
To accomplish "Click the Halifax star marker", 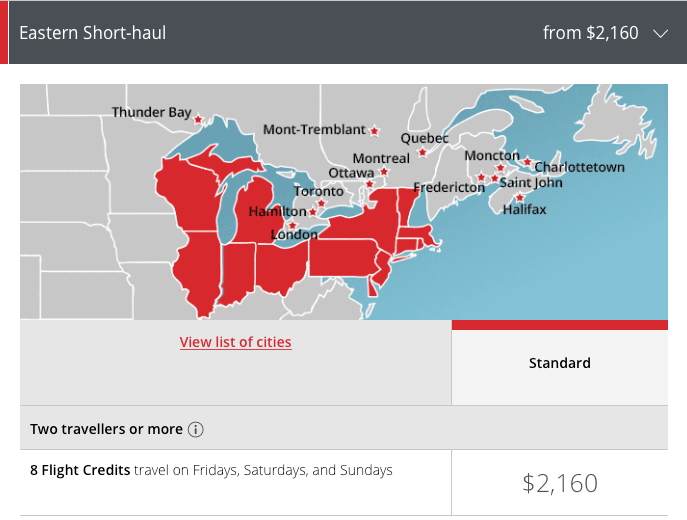I will [x=520, y=198].
